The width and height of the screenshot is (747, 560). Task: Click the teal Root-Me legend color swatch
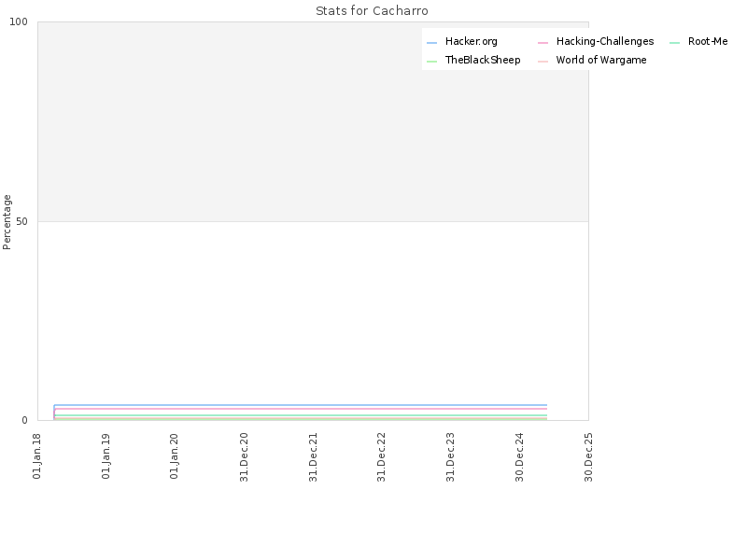point(674,43)
